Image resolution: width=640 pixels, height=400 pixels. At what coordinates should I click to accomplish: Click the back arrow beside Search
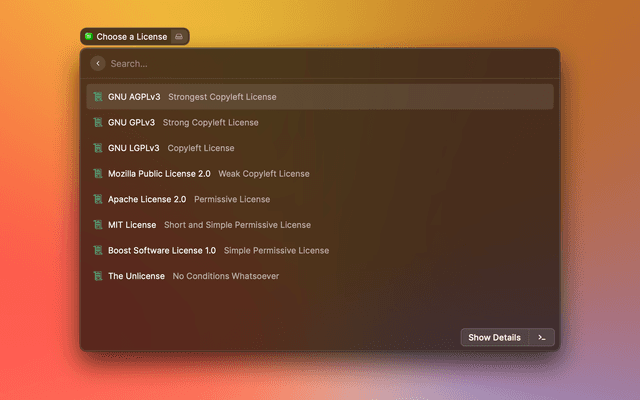point(97,63)
